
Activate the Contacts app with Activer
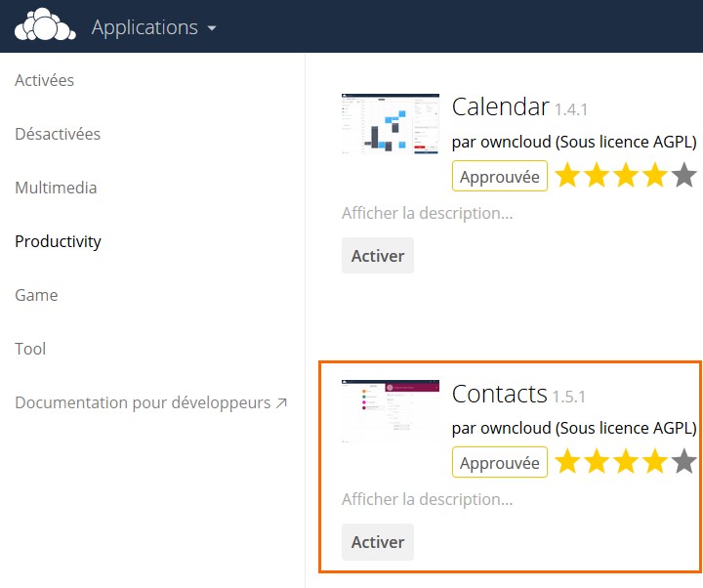coord(378,542)
